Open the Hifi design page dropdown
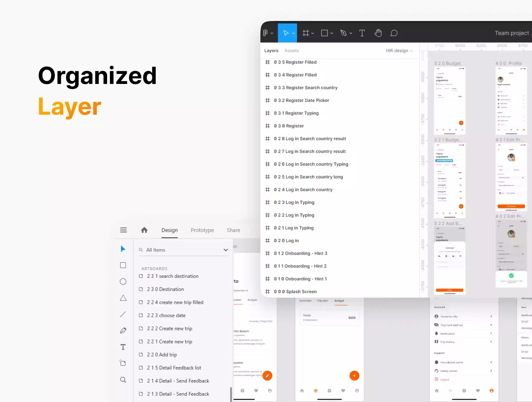The height and width of the screenshot is (402, 532). (x=399, y=51)
